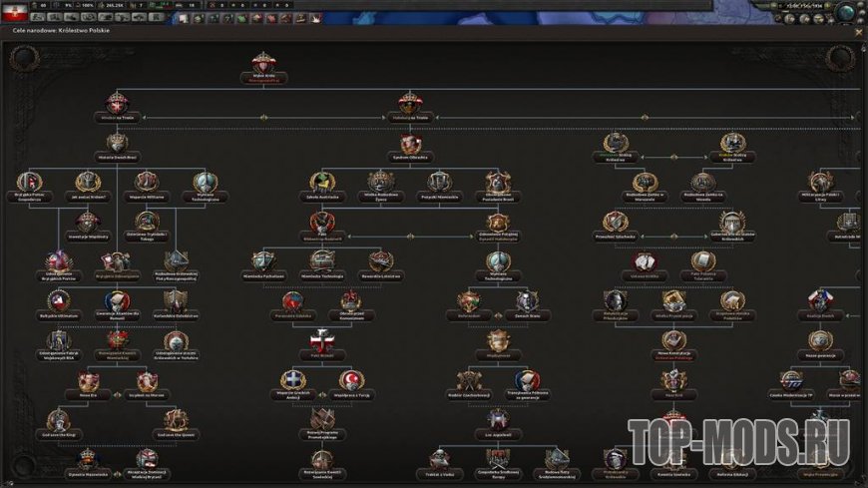Select the Dynastia Mazowiecka focus
Screen dimensions: 868x488
pos(87,459)
